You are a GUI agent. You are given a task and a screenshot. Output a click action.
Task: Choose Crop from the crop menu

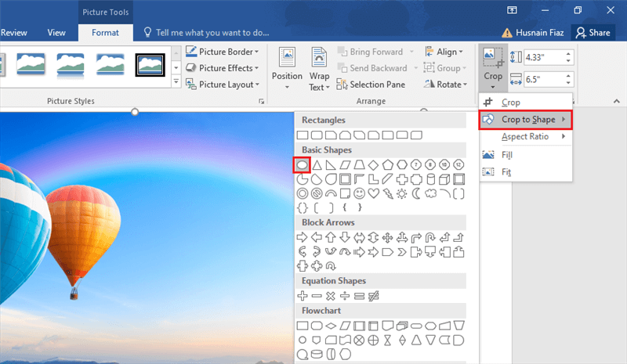coord(525,103)
